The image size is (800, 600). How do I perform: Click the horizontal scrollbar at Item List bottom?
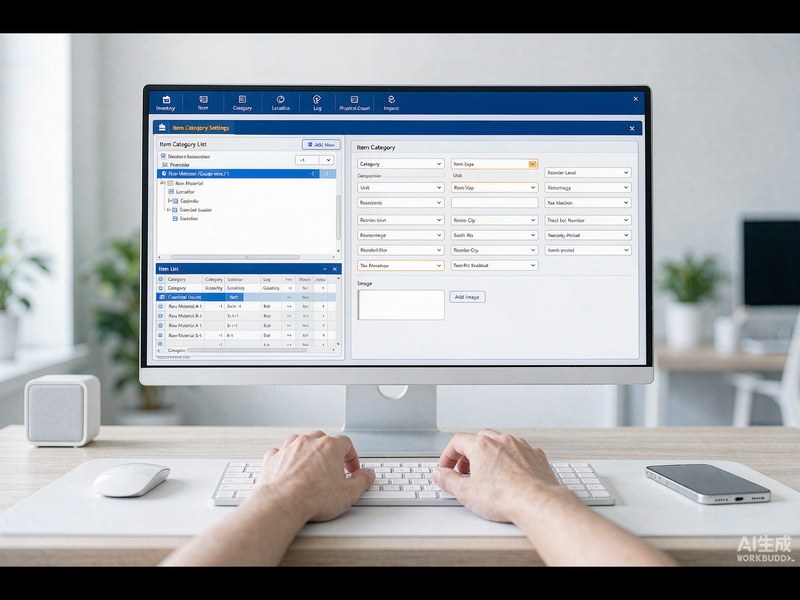tap(247, 351)
